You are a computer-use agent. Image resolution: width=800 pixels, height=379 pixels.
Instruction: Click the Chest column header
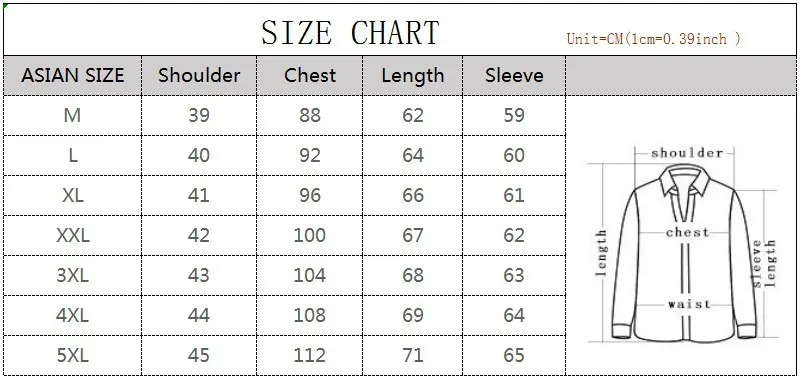[310, 75]
